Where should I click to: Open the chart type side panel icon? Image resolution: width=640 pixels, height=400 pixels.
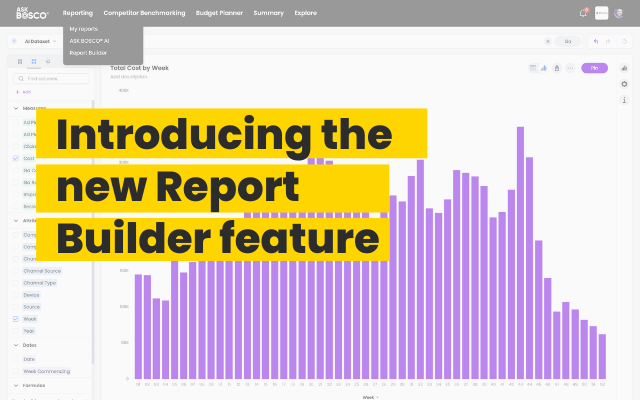click(x=624, y=68)
